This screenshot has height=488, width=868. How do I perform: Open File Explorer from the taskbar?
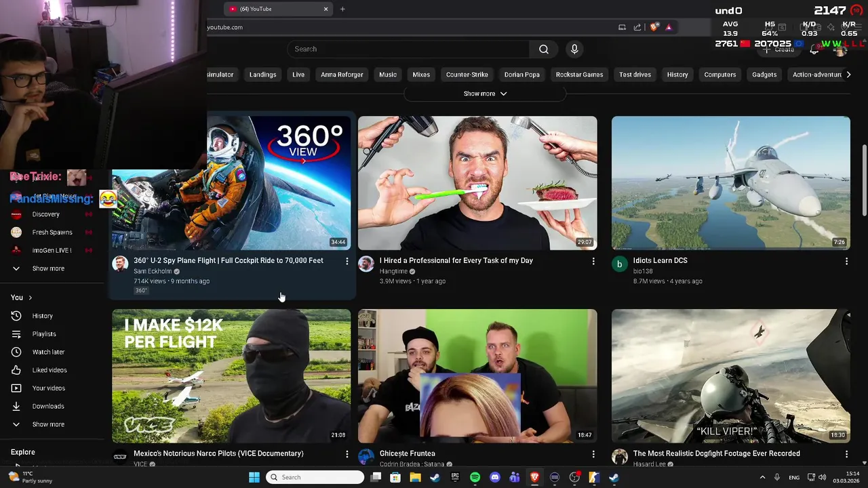pos(415,477)
